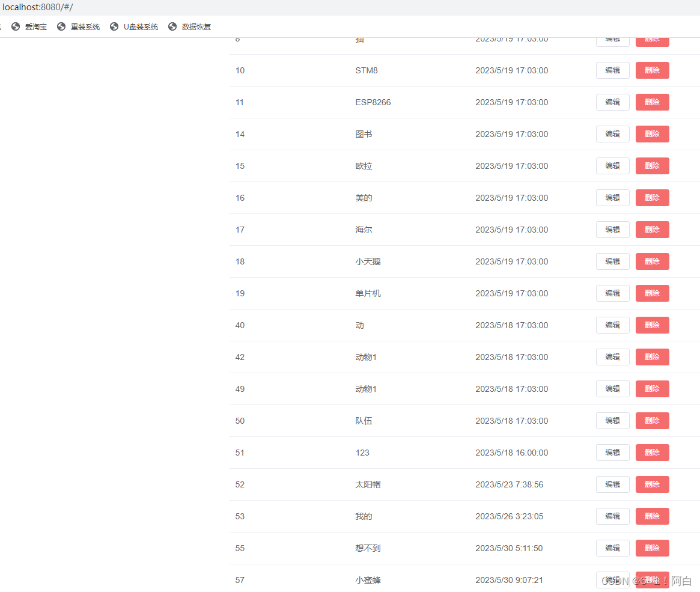Select the name cell 小蜜蜂

[368, 580]
